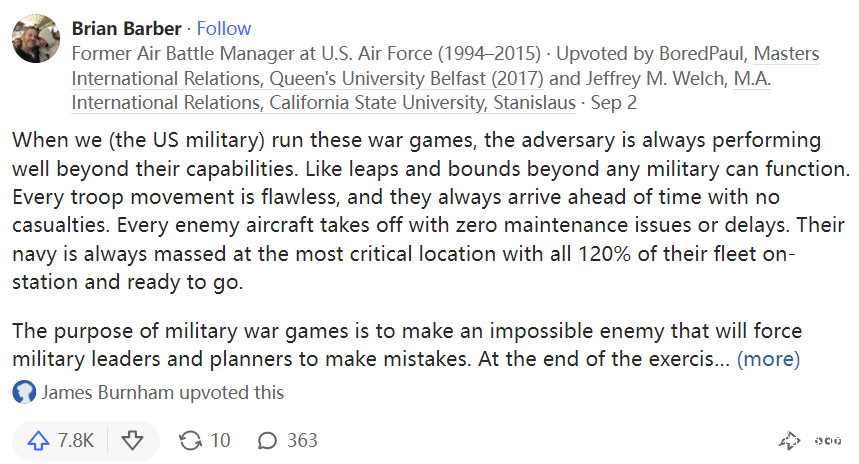Downvote this answer with the down arrow

click(132, 440)
